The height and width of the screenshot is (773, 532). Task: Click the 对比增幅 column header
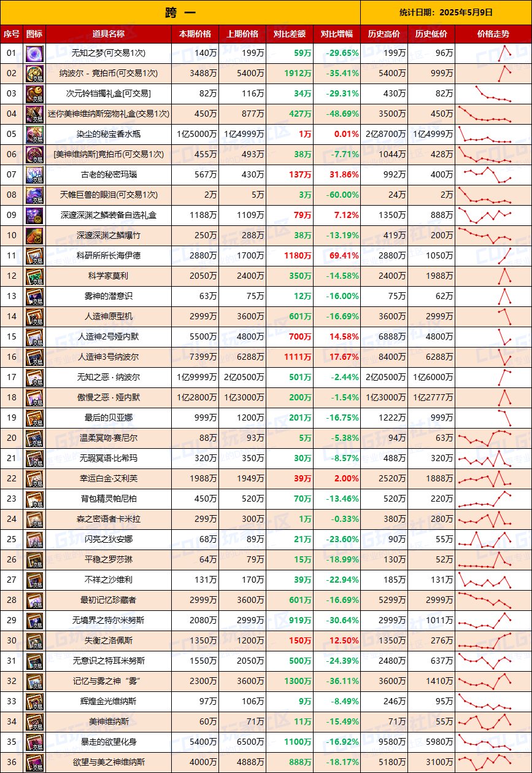[336, 34]
